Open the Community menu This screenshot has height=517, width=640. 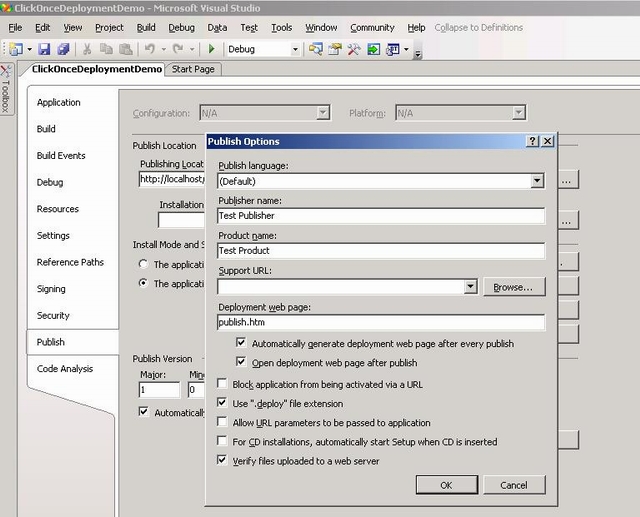click(372, 27)
